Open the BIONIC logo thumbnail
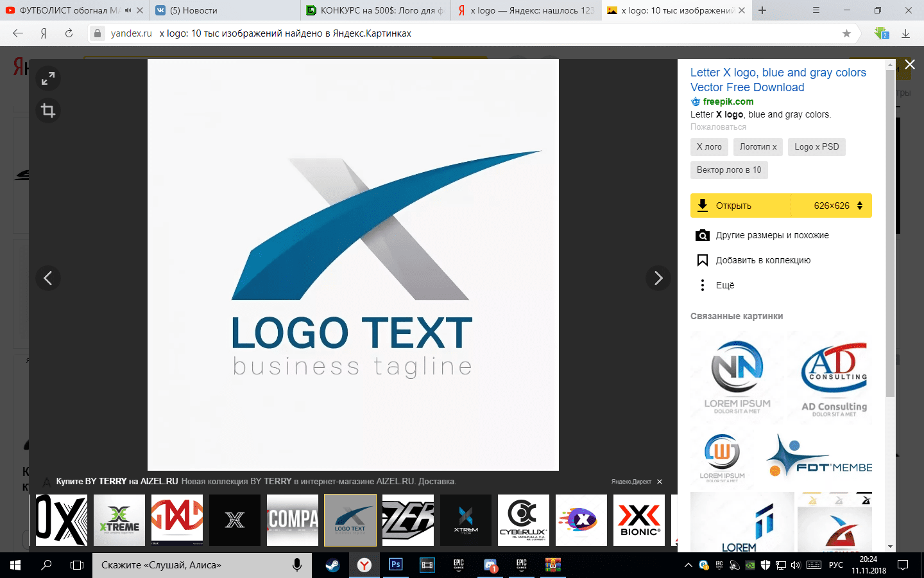 click(639, 520)
